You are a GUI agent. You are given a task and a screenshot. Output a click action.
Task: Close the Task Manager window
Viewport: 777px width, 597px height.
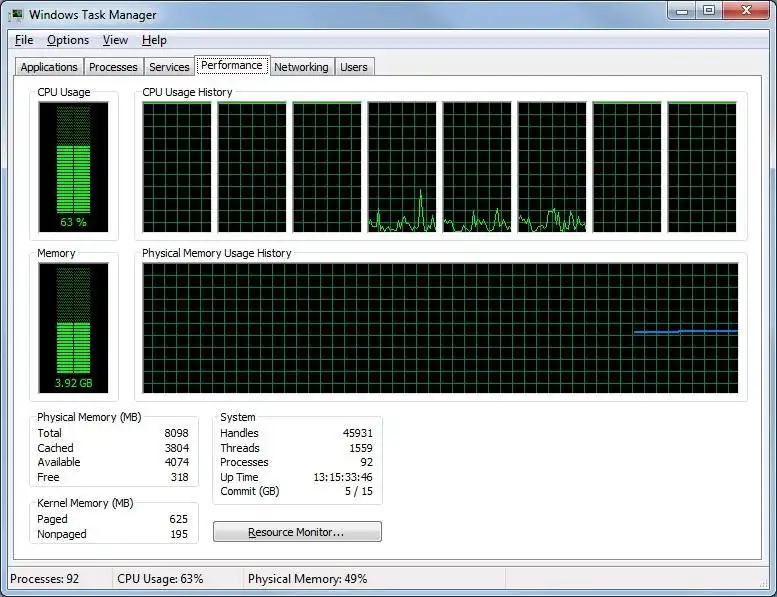coord(746,11)
